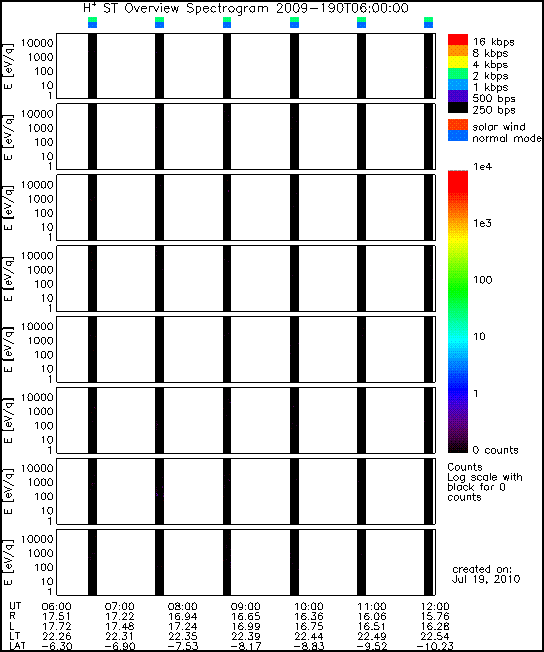Click the 09:00 UT time label

246,607
